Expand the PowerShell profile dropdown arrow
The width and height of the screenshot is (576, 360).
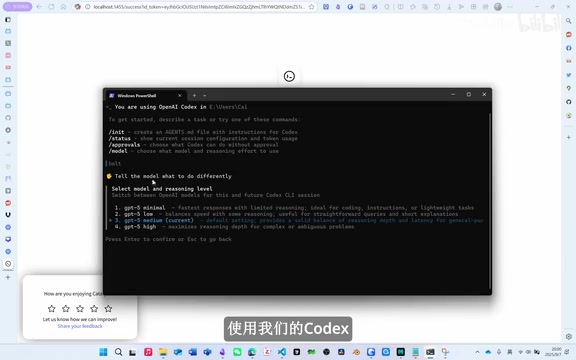(x=205, y=96)
